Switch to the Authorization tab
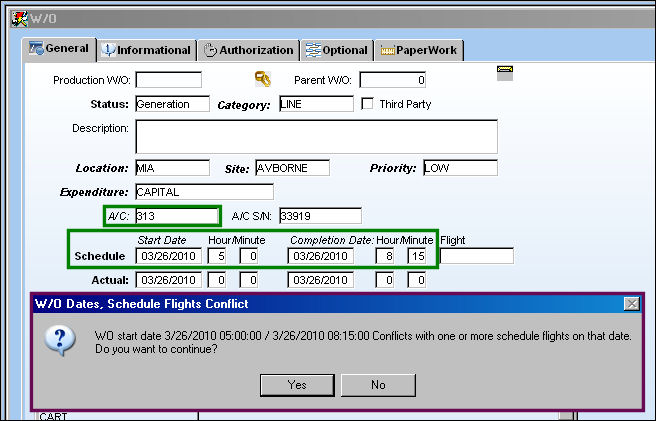This screenshot has width=656, height=421. coord(249,50)
